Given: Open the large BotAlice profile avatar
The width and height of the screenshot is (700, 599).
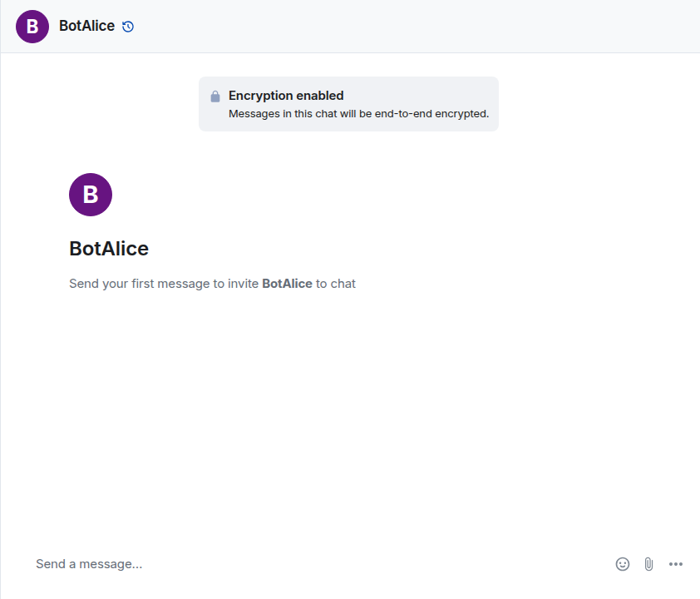Looking at the screenshot, I should pos(91,195).
